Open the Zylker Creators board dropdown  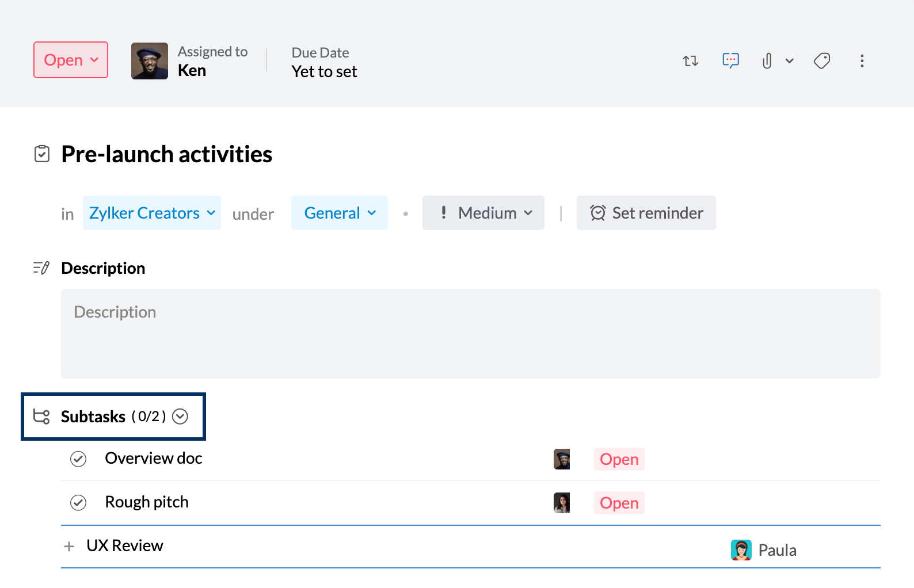[152, 213]
